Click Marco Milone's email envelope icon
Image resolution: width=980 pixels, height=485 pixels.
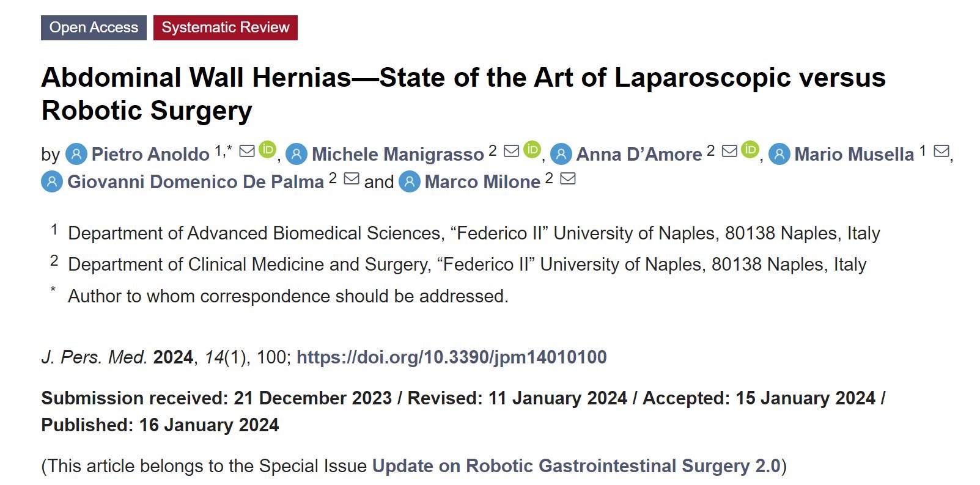coord(568,178)
